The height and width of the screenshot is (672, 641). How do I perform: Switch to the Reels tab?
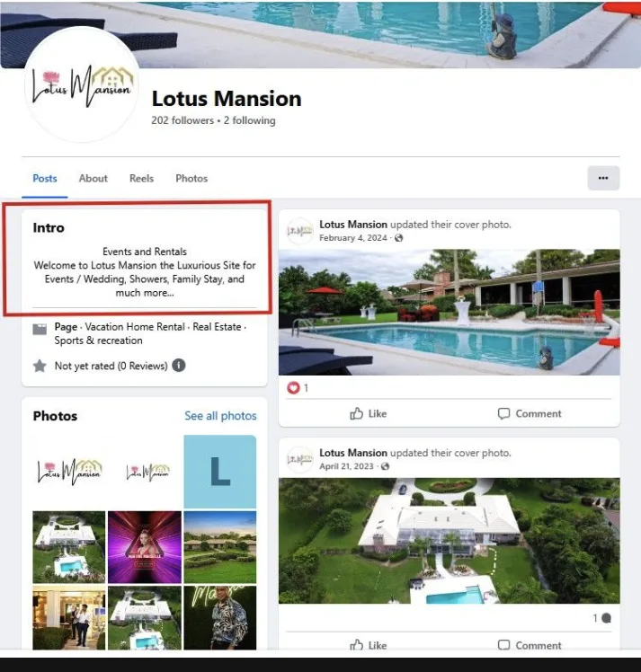(x=141, y=178)
